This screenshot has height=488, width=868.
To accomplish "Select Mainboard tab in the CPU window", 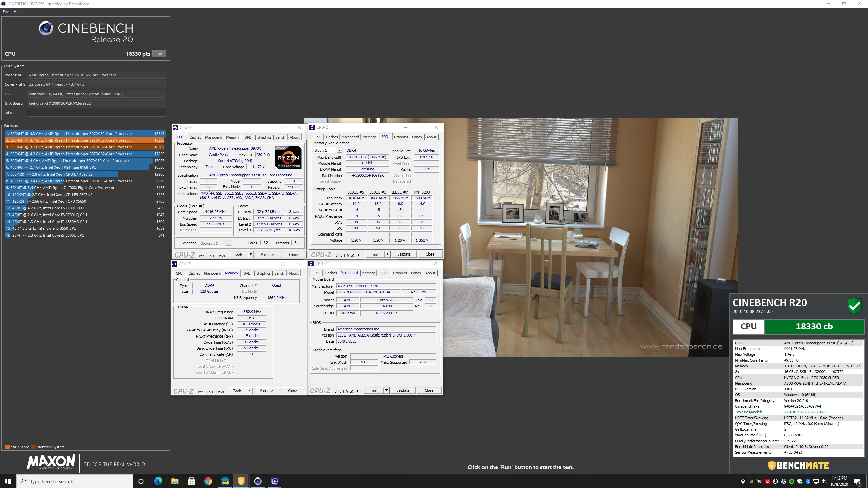I will (x=214, y=137).
